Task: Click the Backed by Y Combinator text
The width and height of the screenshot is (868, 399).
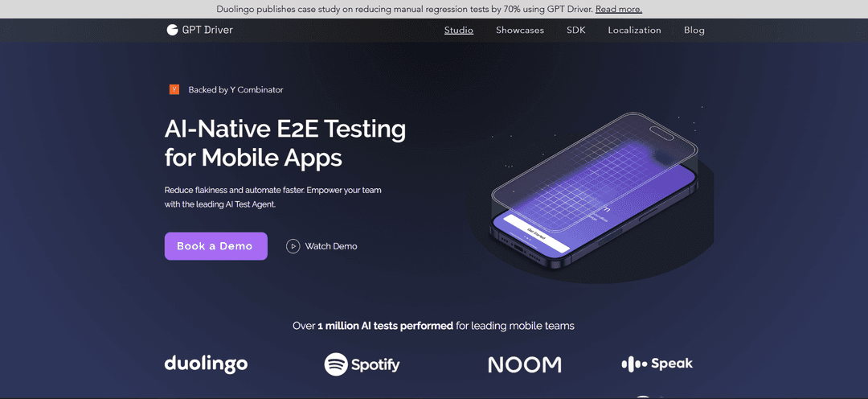Action: click(x=235, y=90)
